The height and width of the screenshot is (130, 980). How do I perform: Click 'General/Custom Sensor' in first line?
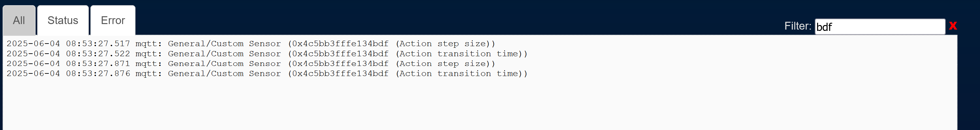point(225,44)
